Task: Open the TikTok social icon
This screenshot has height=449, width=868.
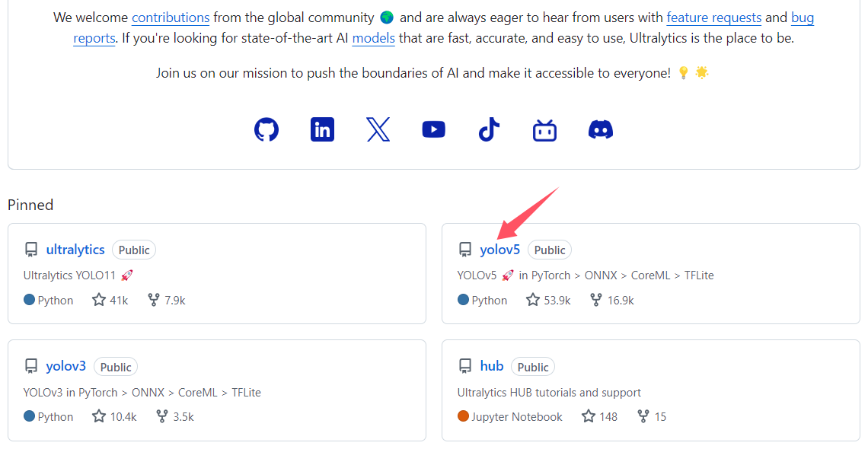Action: pyautogui.click(x=489, y=129)
